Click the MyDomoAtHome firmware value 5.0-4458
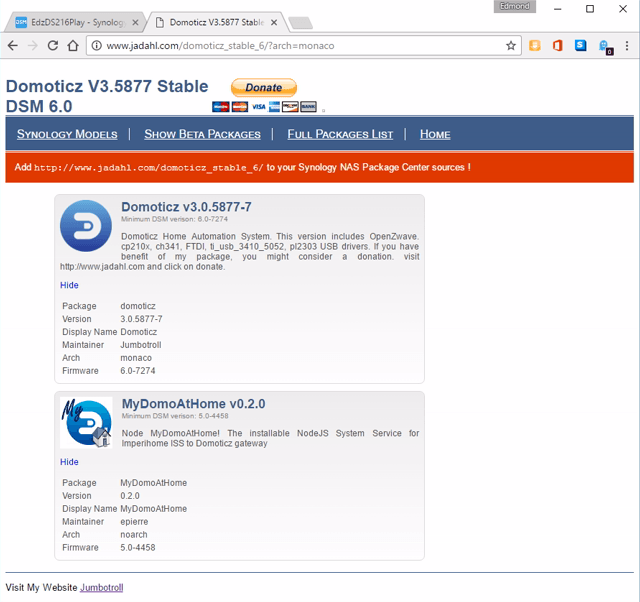Screen dimensions: 640x602 tap(138, 548)
